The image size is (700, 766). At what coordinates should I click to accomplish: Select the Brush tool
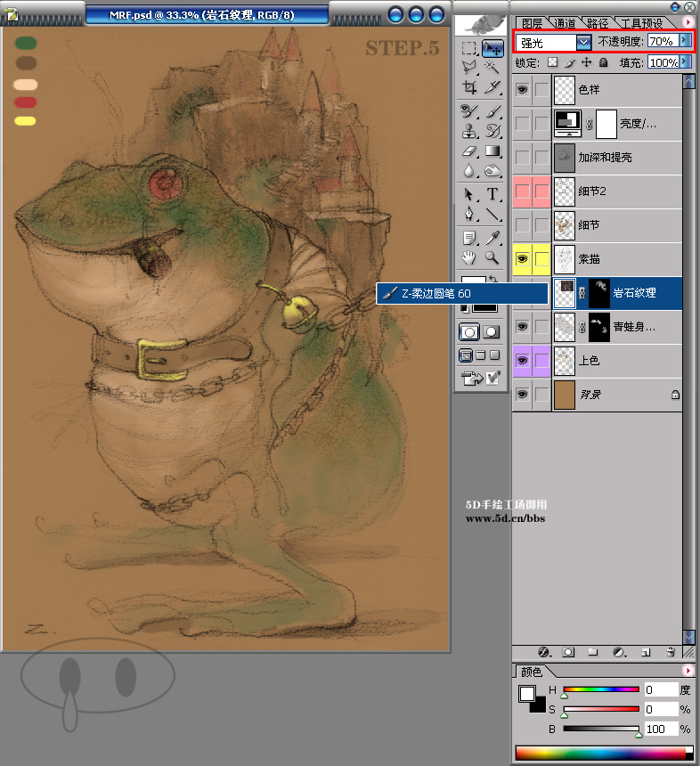(x=492, y=111)
